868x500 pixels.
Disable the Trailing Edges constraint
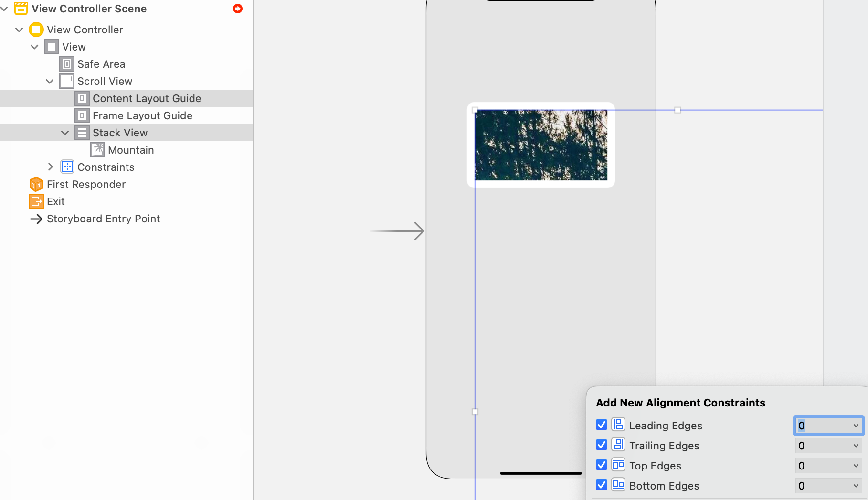coord(601,445)
